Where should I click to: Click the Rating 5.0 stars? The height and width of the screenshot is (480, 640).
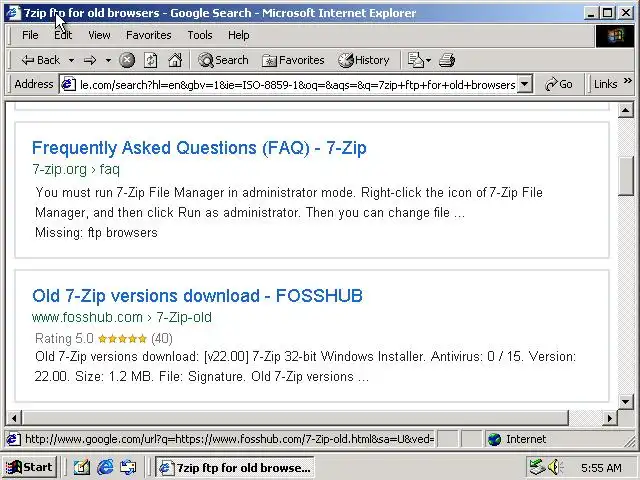click(122, 338)
